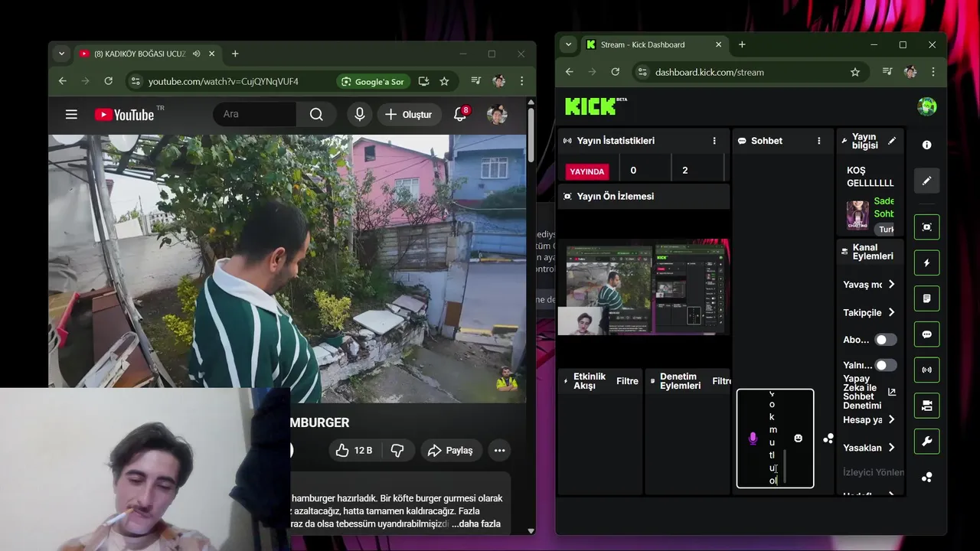Open tab search dropdown in YouTube window
The height and width of the screenshot is (551, 980).
point(61,54)
